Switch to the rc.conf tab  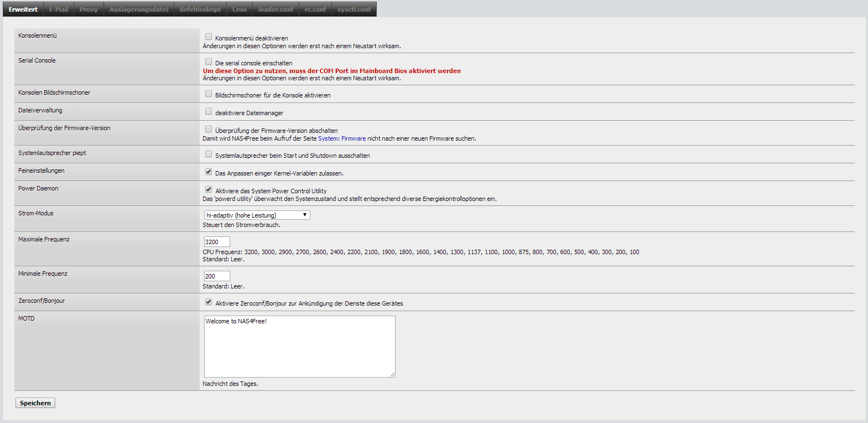(315, 9)
